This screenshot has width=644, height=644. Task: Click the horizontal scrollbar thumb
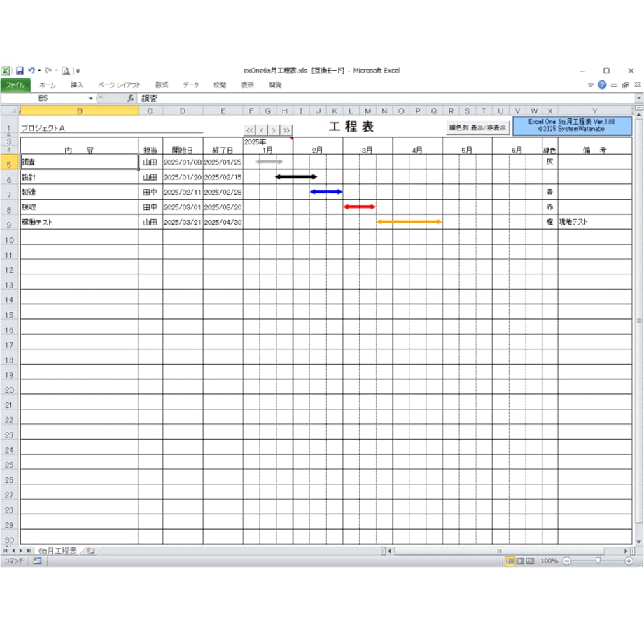click(x=499, y=551)
